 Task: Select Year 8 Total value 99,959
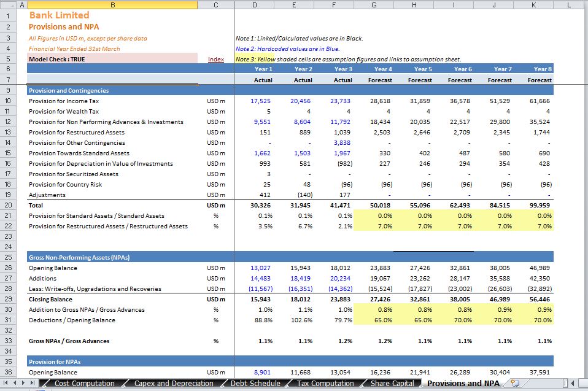pos(533,205)
